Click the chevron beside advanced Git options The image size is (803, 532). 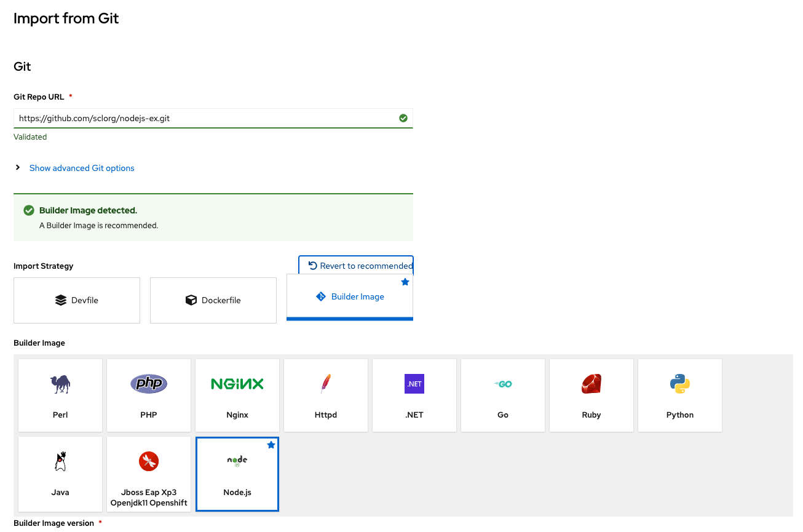click(18, 167)
